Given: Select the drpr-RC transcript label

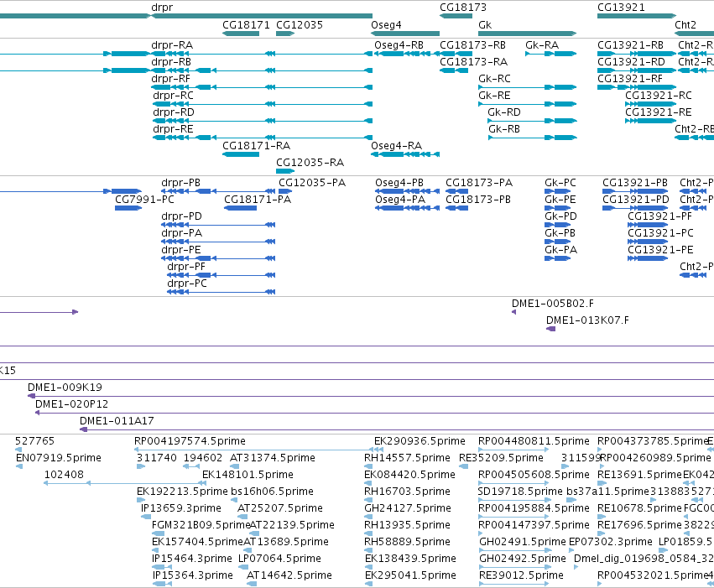Looking at the screenshot, I should tap(173, 96).
